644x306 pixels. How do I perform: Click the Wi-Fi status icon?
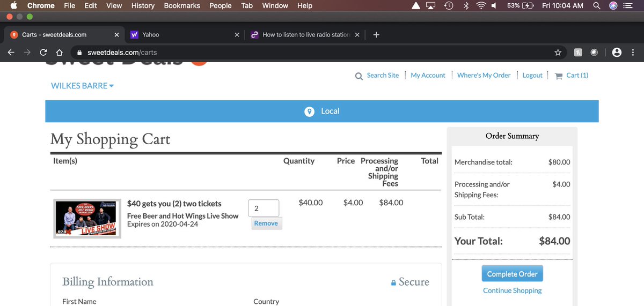(x=481, y=5)
